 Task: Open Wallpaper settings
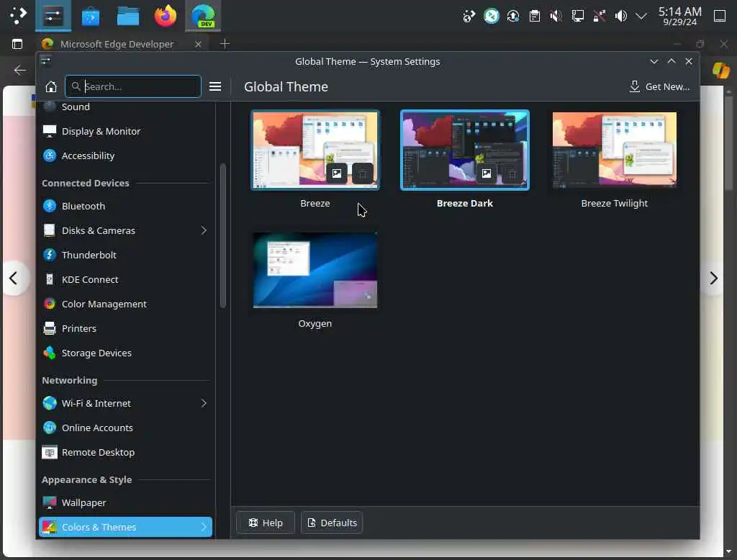click(125, 502)
